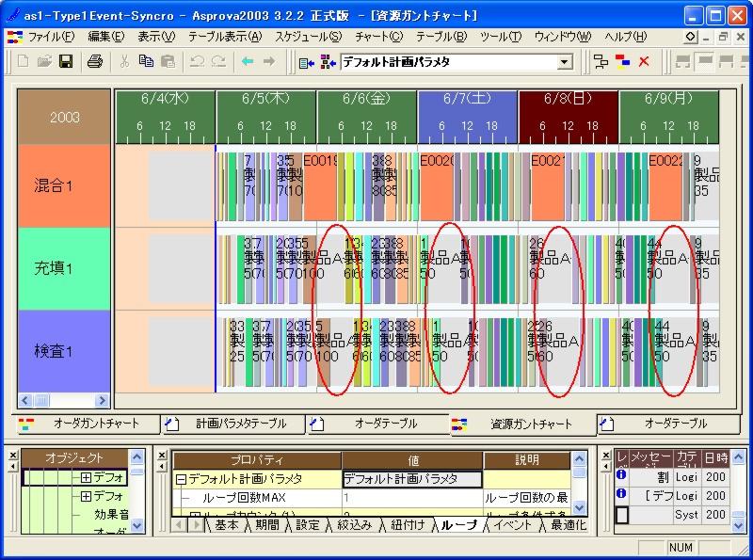Click the 混合1 resource row header
This screenshot has width=753, height=560.
coord(64,185)
